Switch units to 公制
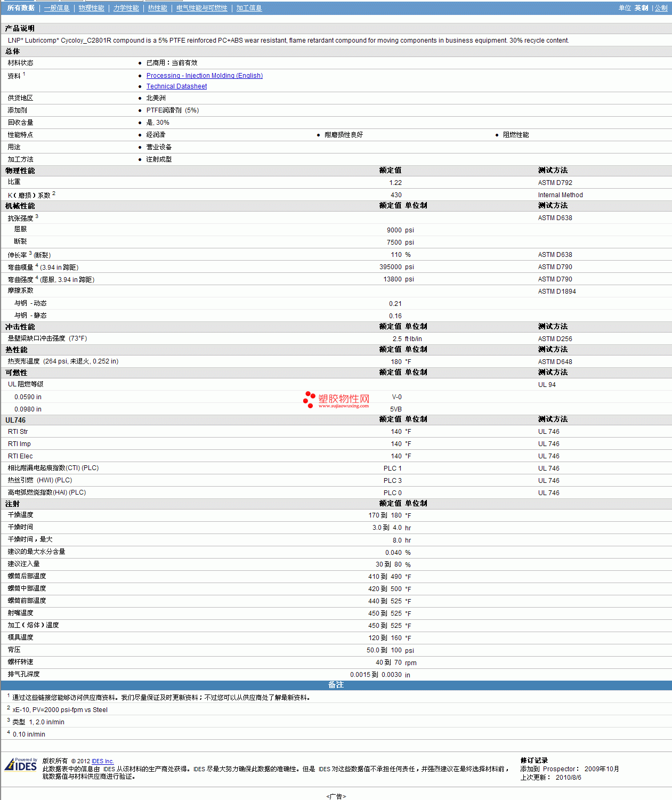Image resolution: width=672 pixels, height=800 pixels. [x=661, y=8]
